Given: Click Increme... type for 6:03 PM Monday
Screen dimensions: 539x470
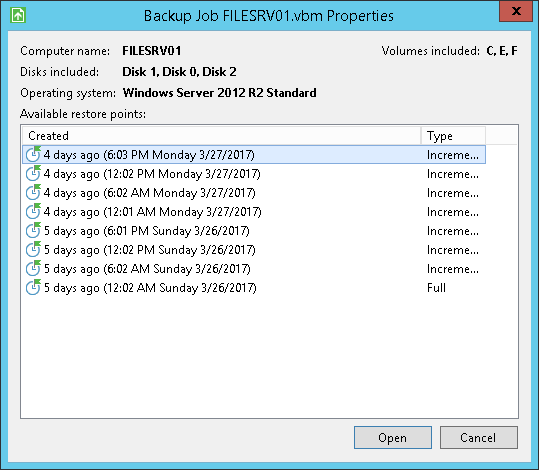Looking at the screenshot, I should click(x=453, y=155).
